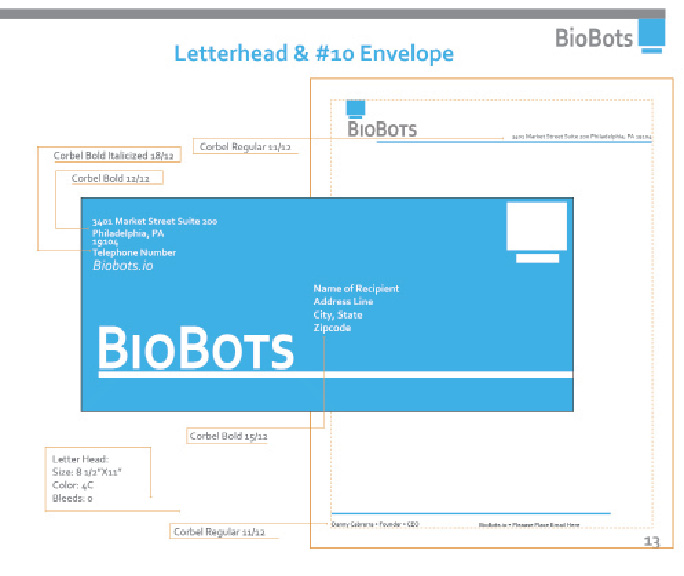Click the page number 13
The width and height of the screenshot is (684, 576).
coord(652,542)
